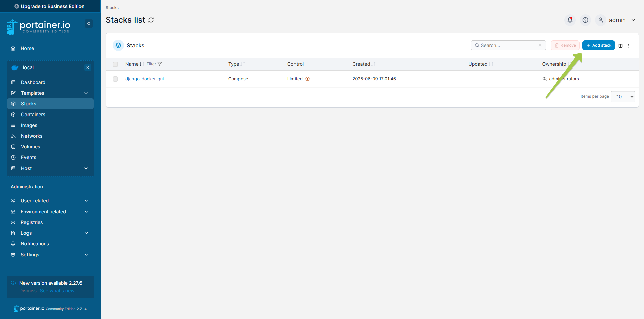Open the Stacks section in the sidebar
Viewport: 644px width, 319px height.
pyautogui.click(x=29, y=103)
